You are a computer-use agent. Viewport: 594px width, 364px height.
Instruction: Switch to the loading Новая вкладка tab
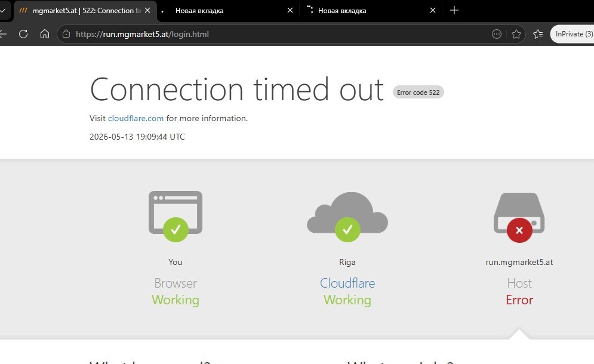coord(370,11)
